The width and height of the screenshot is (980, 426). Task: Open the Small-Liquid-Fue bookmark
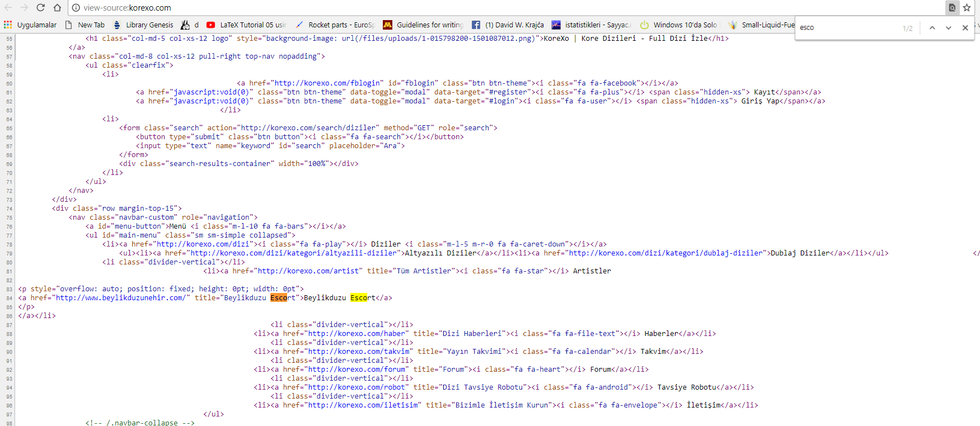pyautogui.click(x=762, y=25)
